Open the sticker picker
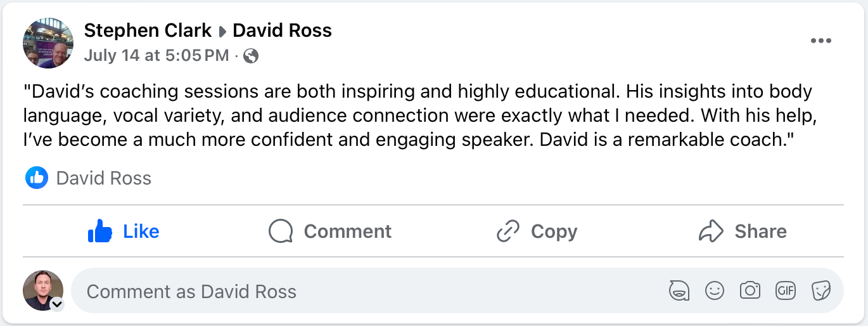This screenshot has width=868, height=326. 821,291
